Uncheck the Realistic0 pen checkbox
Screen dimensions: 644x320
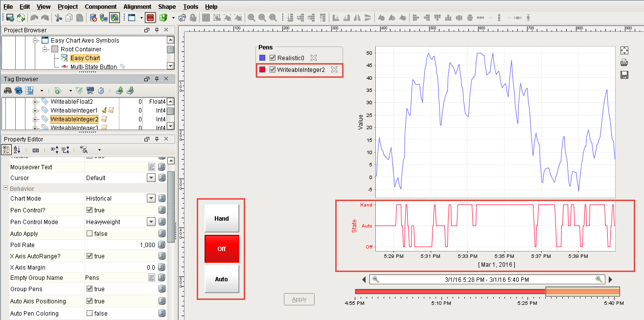(x=273, y=58)
